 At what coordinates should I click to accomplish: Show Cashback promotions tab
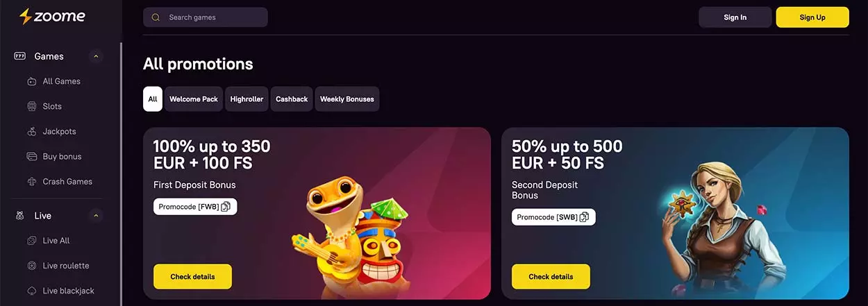(292, 99)
